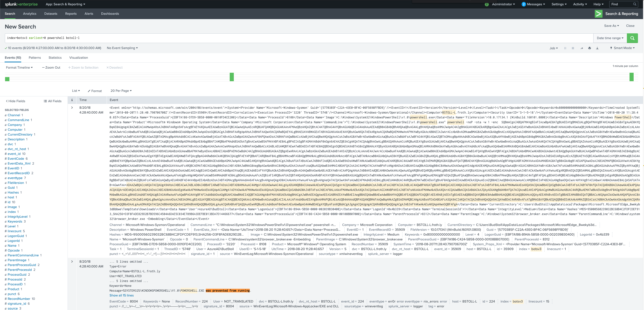Go to the Dashboards nav tab
The height and width of the screenshot is (310, 644).
110,14
